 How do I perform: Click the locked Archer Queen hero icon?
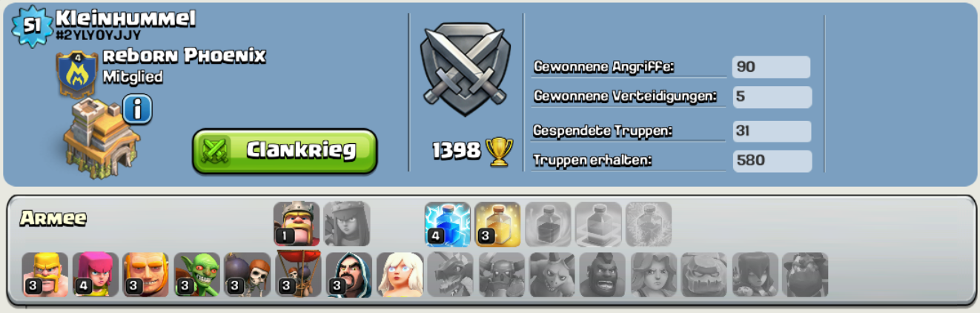347,224
